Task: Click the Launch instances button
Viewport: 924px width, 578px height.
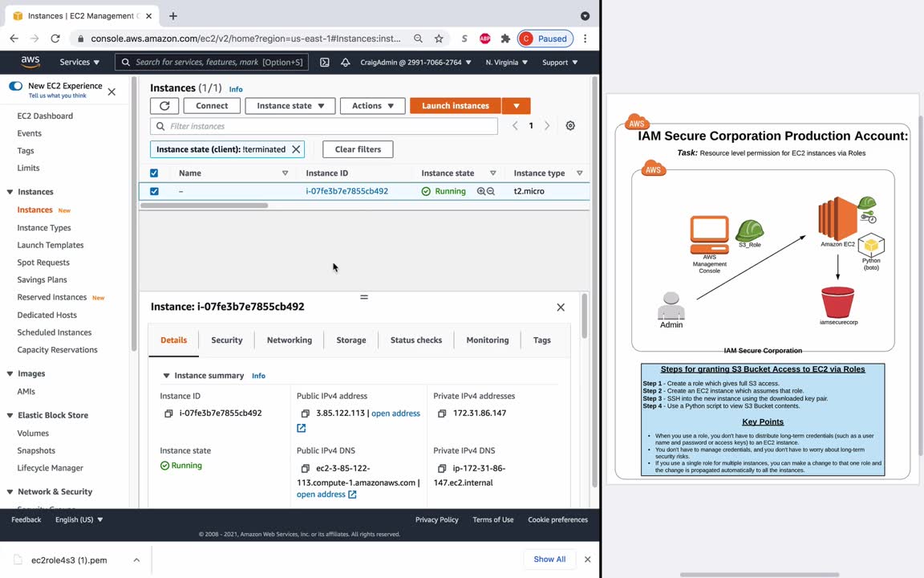Action: pyautogui.click(x=456, y=106)
